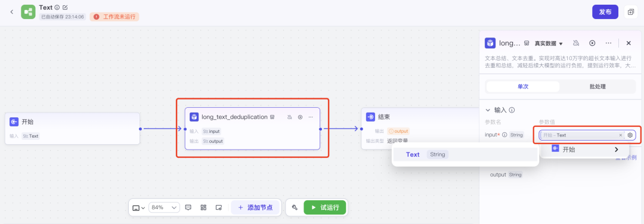Click the output tag in deduplication node

click(213, 141)
